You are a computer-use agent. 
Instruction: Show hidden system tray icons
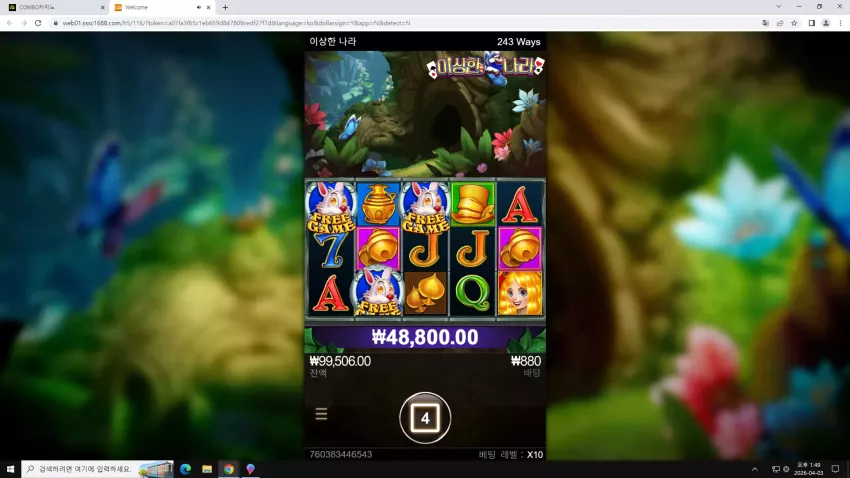[755, 469]
